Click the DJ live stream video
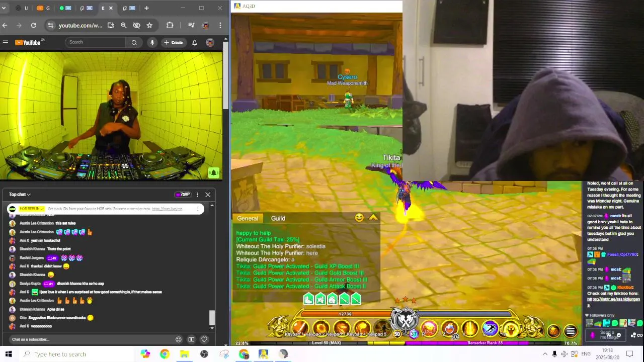This screenshot has width=644, height=362. [x=111, y=116]
